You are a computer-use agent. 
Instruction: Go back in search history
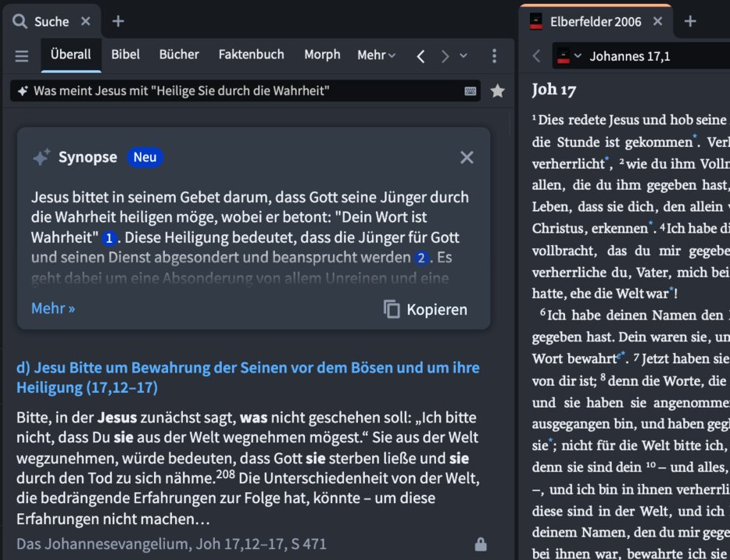420,56
